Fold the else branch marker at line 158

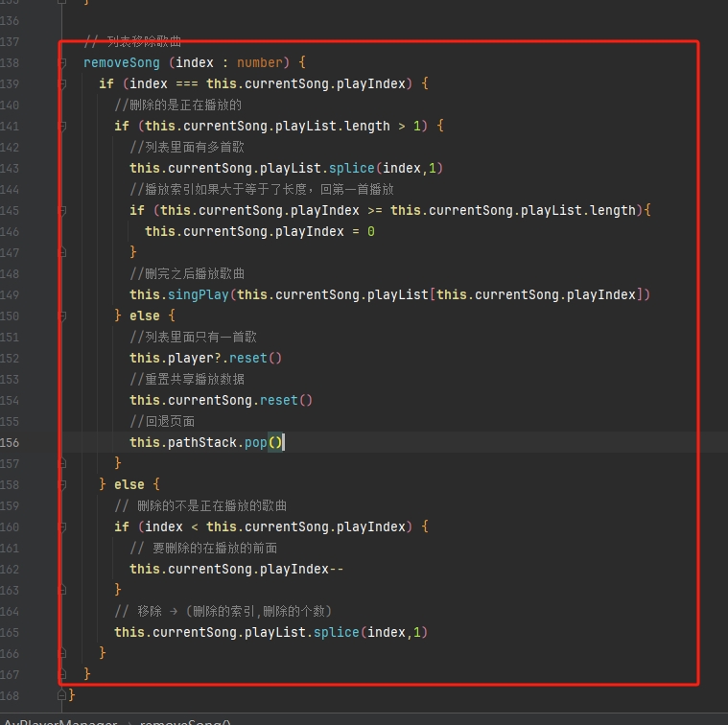(63, 485)
